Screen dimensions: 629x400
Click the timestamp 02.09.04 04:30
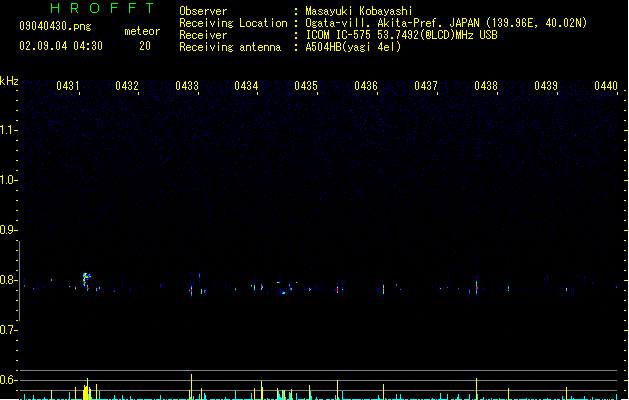point(61,46)
